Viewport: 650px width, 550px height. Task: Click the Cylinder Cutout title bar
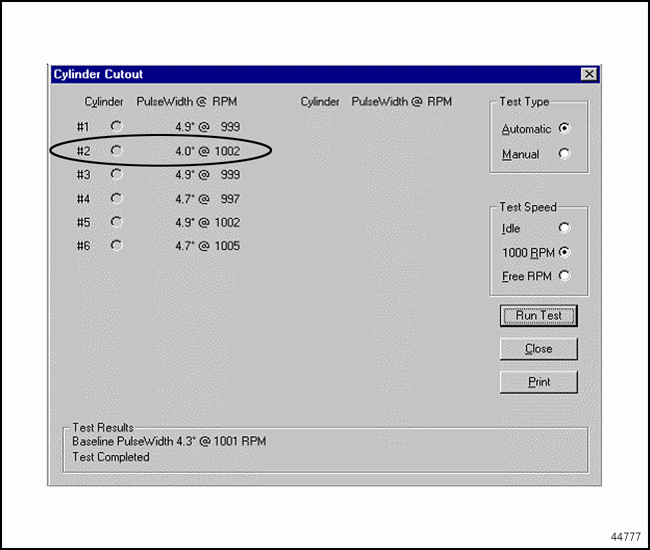[300, 74]
